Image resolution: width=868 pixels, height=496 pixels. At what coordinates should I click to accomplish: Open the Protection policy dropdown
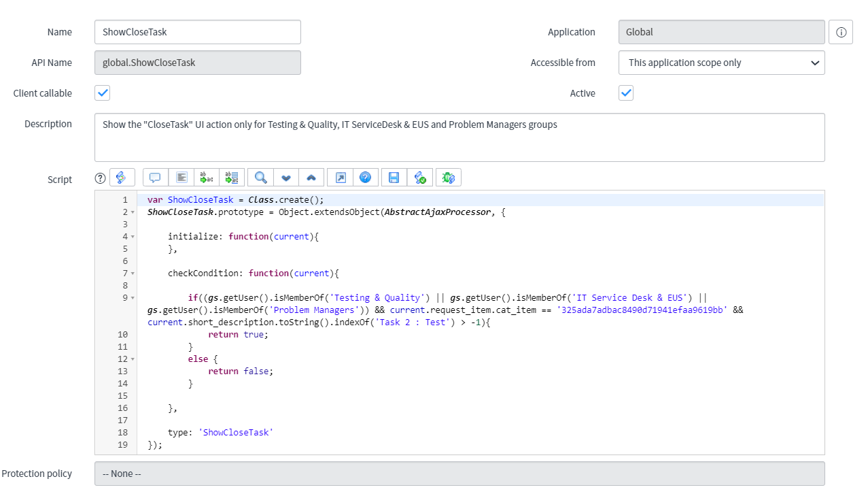pos(459,474)
